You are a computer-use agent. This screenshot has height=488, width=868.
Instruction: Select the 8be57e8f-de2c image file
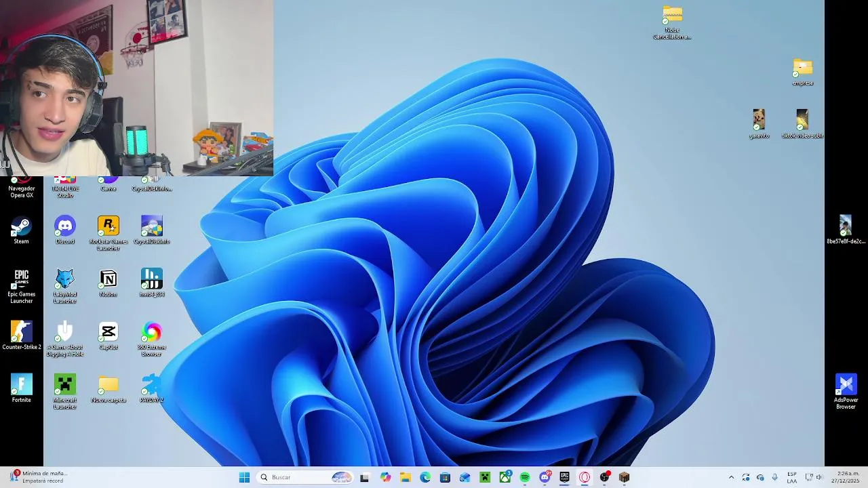point(846,230)
